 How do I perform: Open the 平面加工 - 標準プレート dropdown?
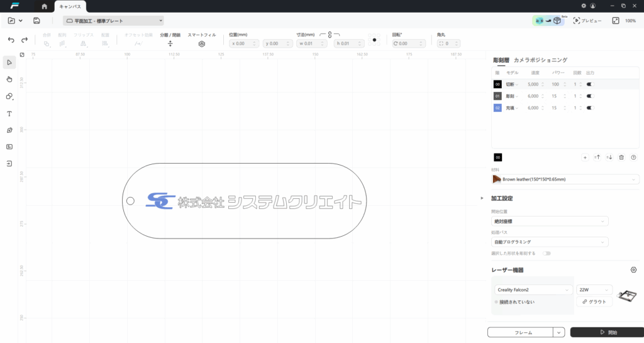114,21
